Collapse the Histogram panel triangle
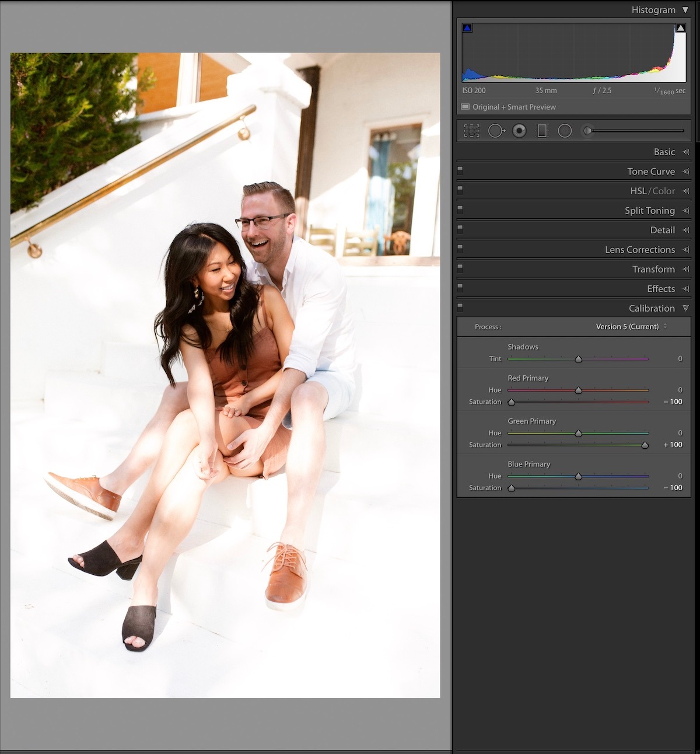The height and width of the screenshot is (754, 700). click(x=685, y=10)
